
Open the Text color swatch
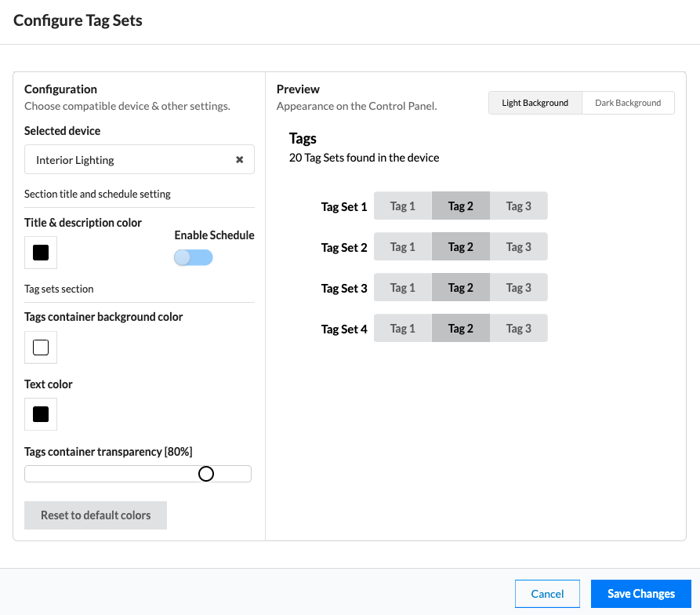click(x=41, y=414)
